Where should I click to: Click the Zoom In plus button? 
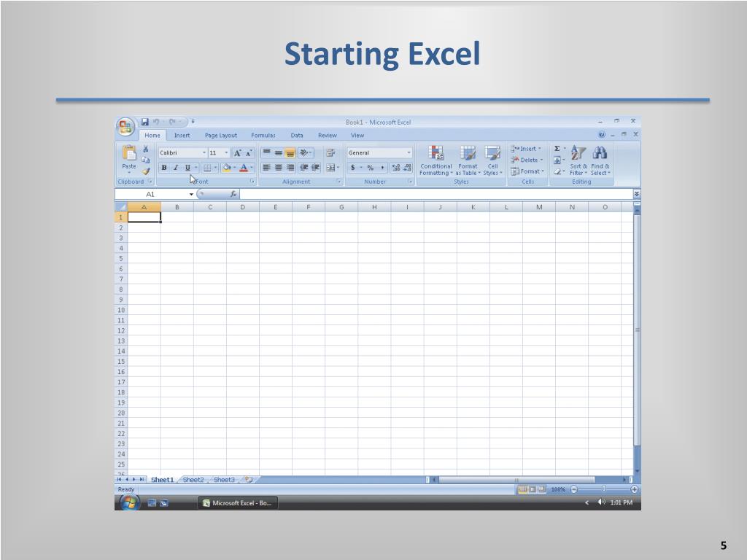(634, 489)
